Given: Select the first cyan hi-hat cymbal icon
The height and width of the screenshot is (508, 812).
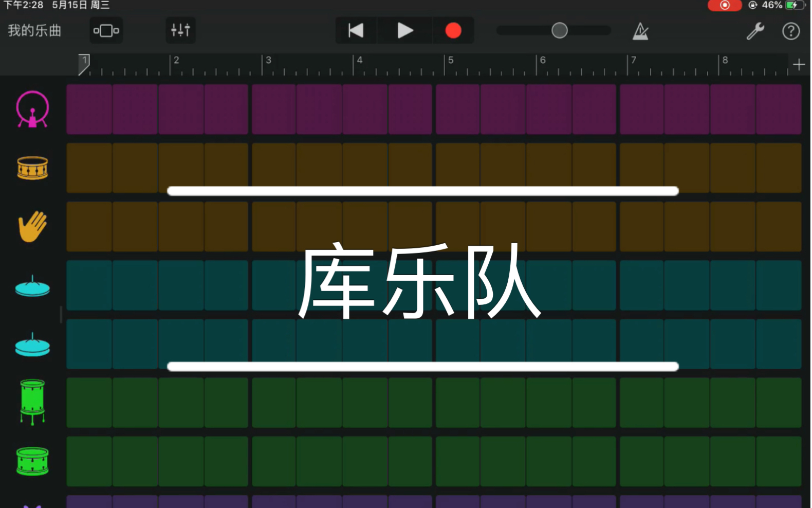Looking at the screenshot, I should pos(32,286).
